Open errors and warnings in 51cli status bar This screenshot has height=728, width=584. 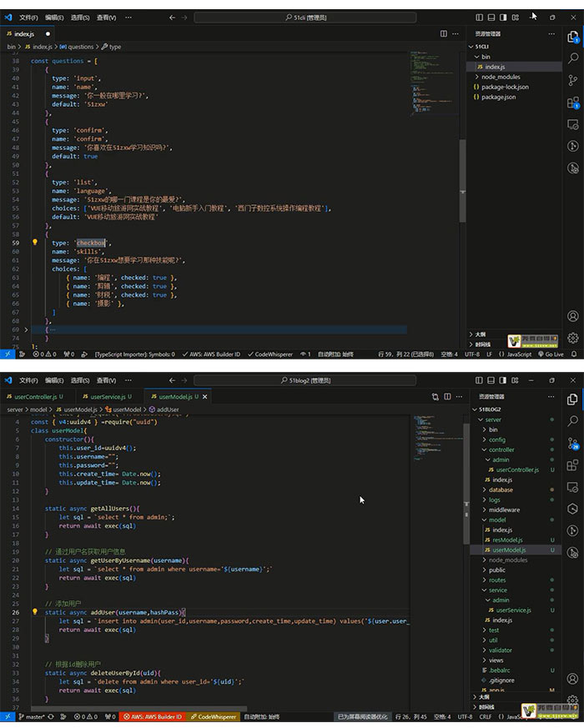click(x=44, y=354)
